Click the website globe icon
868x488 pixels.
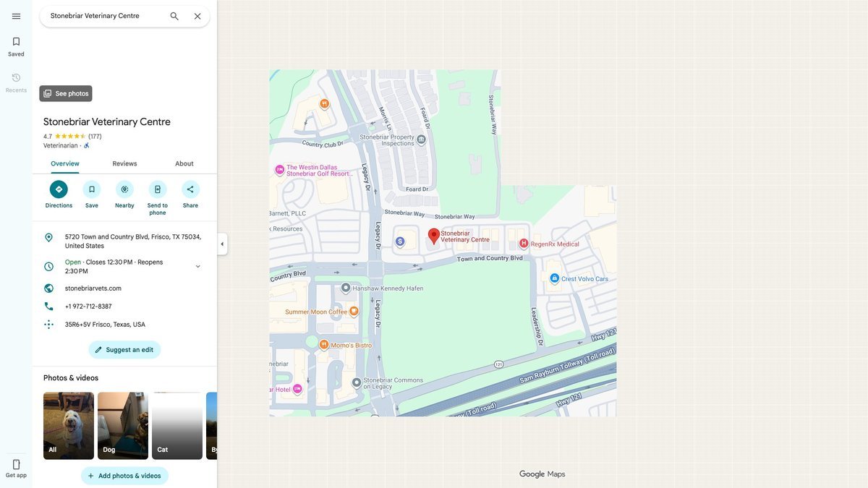48,288
